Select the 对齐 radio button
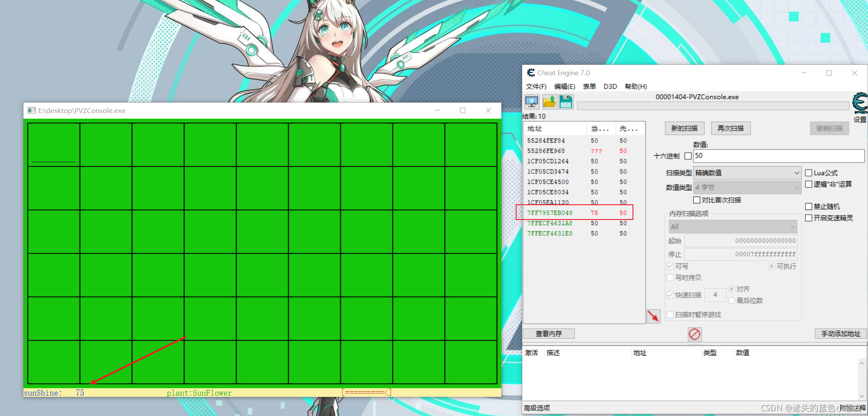This screenshot has width=868, height=416. [x=732, y=289]
